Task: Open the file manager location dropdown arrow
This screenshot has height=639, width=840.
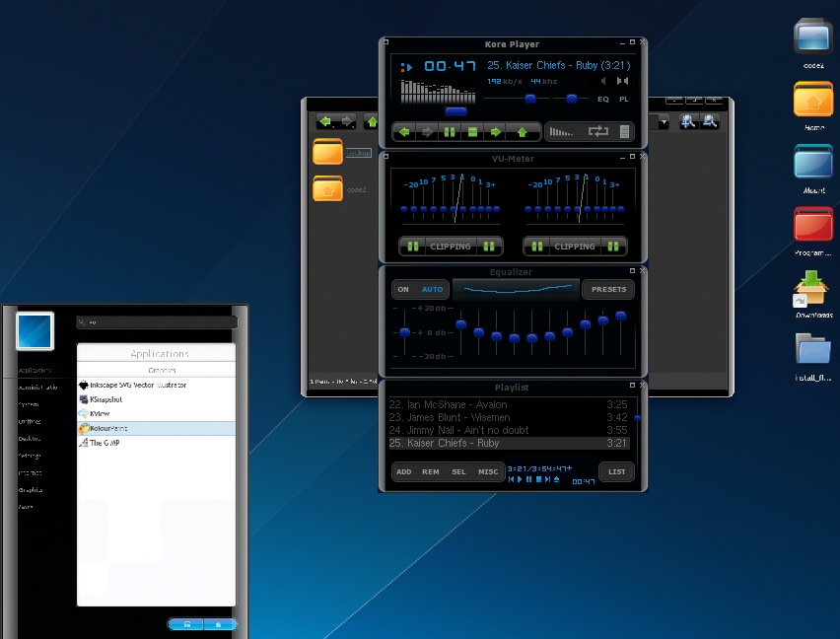Action: 664,122
